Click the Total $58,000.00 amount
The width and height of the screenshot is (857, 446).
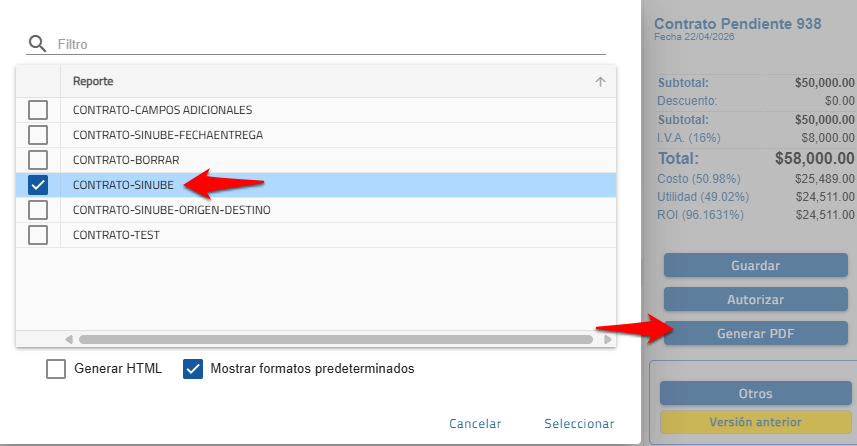point(814,159)
